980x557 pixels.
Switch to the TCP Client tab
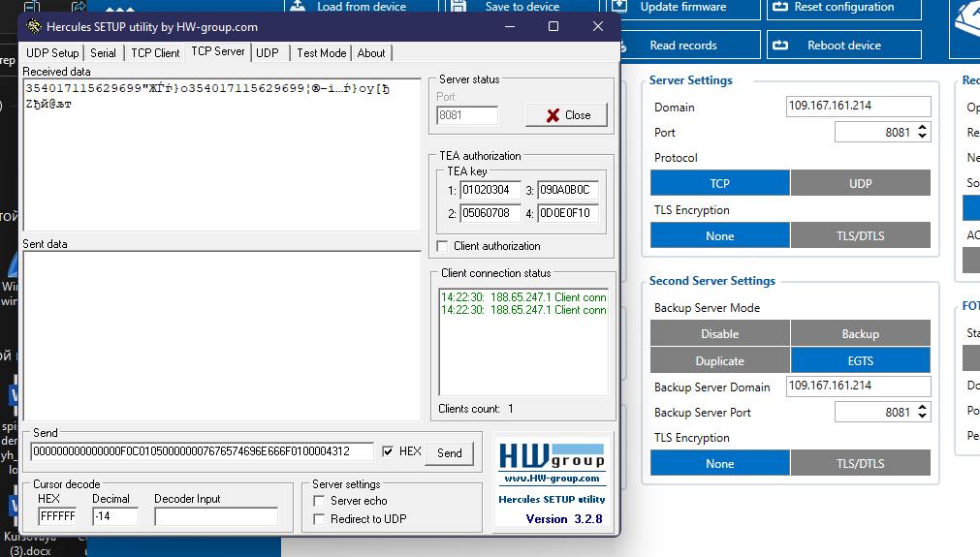click(x=155, y=53)
